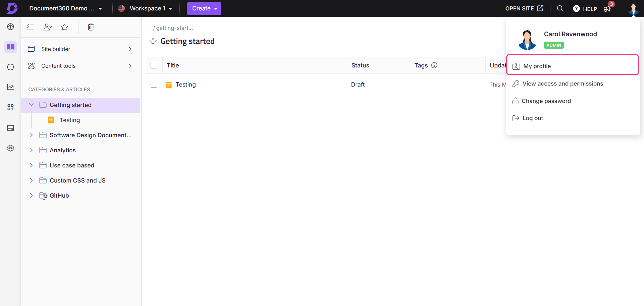Select Software Design Document category
Viewport: 644px width, 306px height.
(x=91, y=135)
